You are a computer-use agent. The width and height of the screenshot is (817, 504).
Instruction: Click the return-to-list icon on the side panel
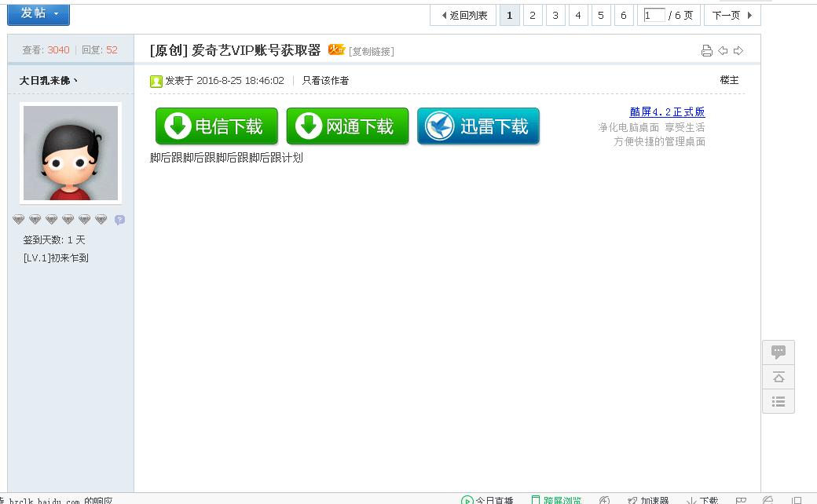(x=779, y=401)
